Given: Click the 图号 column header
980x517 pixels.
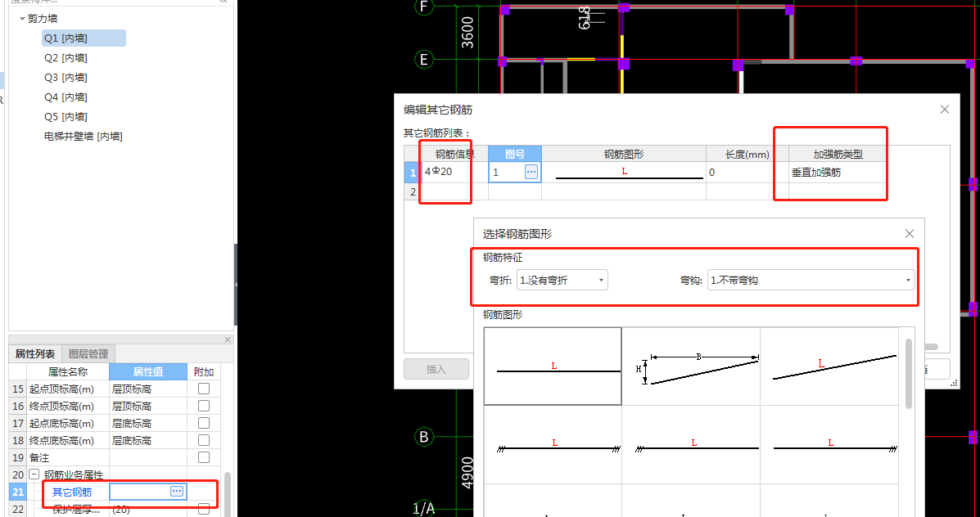Looking at the screenshot, I should (515, 155).
